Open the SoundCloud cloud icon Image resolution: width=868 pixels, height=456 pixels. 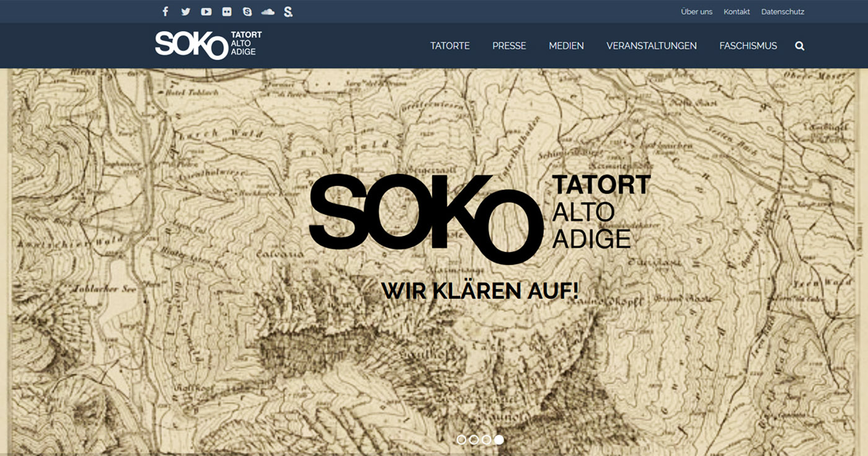[x=268, y=11]
